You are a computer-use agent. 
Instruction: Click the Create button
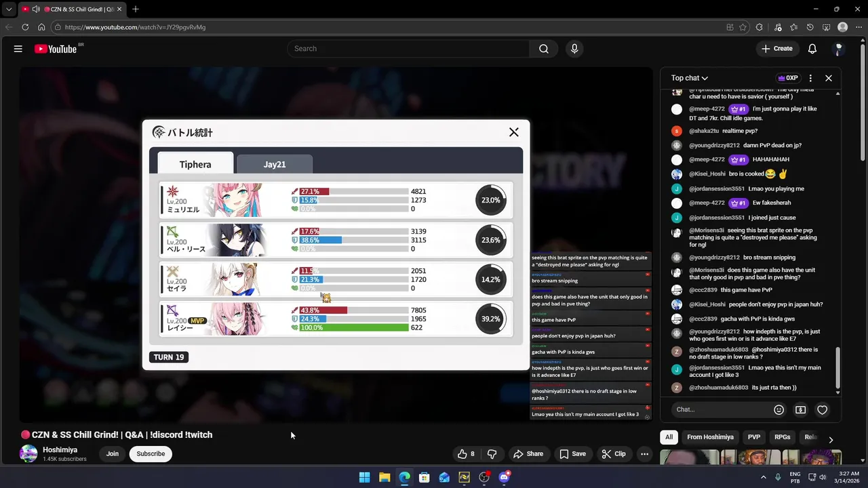click(776, 49)
